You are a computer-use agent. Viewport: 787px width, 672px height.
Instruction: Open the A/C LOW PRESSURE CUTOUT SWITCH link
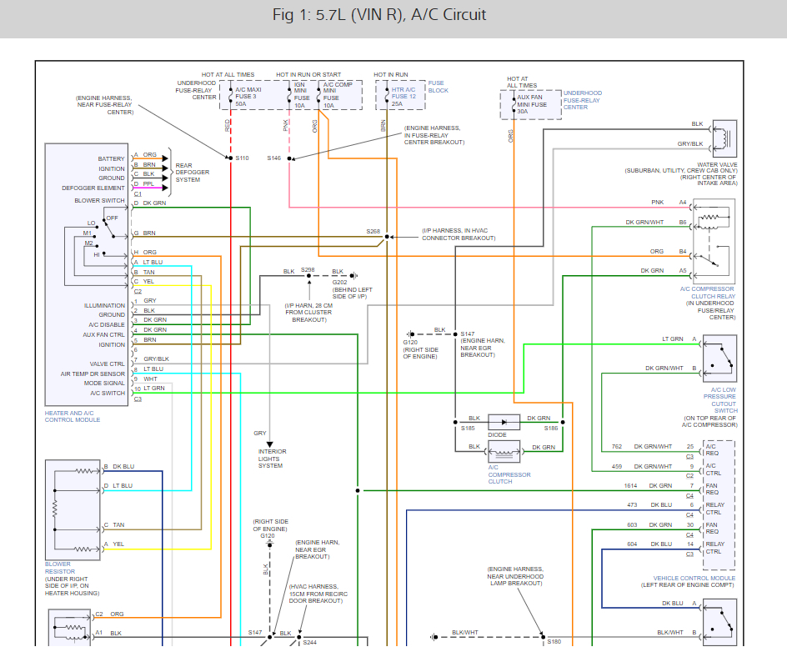point(719,400)
